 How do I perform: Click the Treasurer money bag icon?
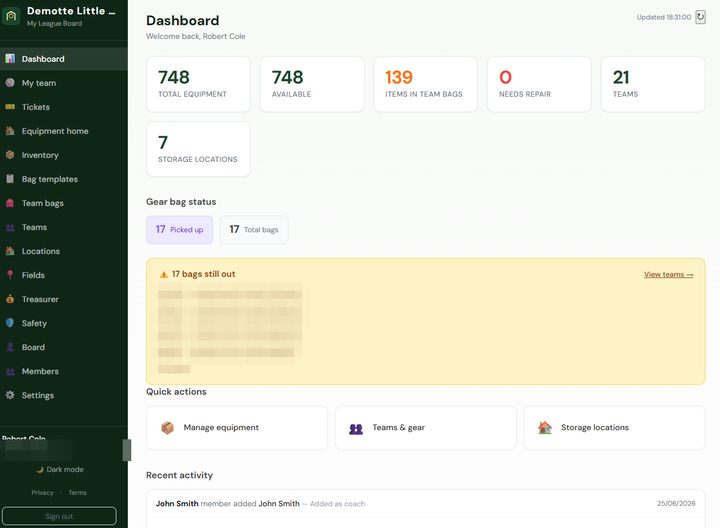point(10,299)
